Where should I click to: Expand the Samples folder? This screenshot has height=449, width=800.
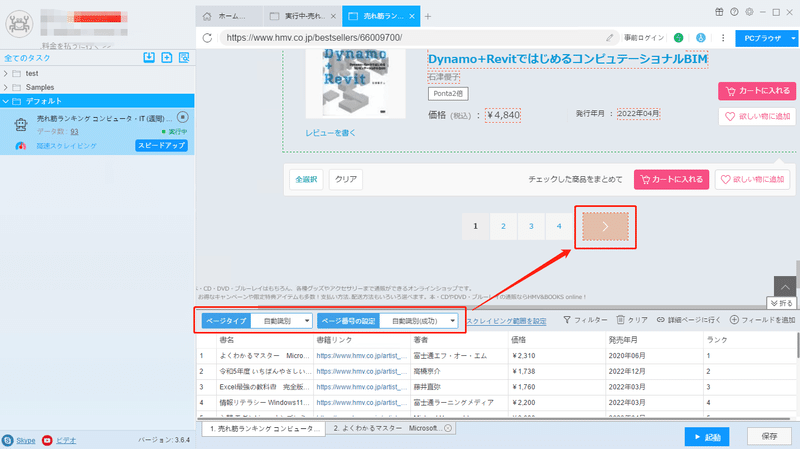pos(6,87)
